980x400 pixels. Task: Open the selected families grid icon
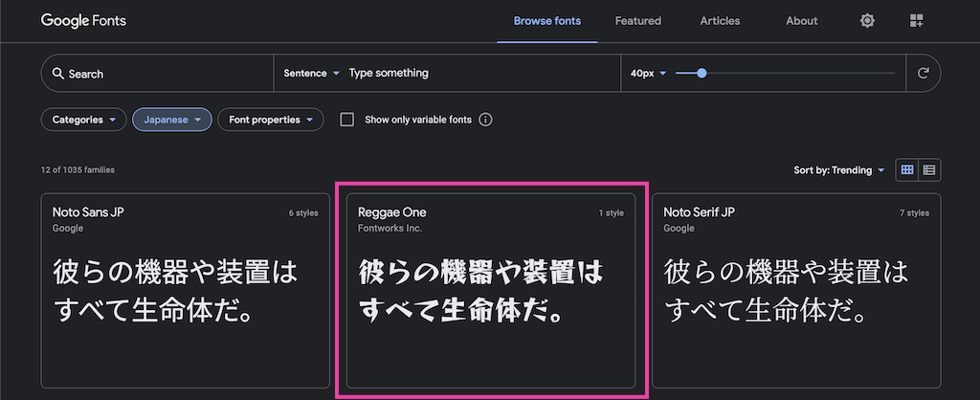pos(916,21)
